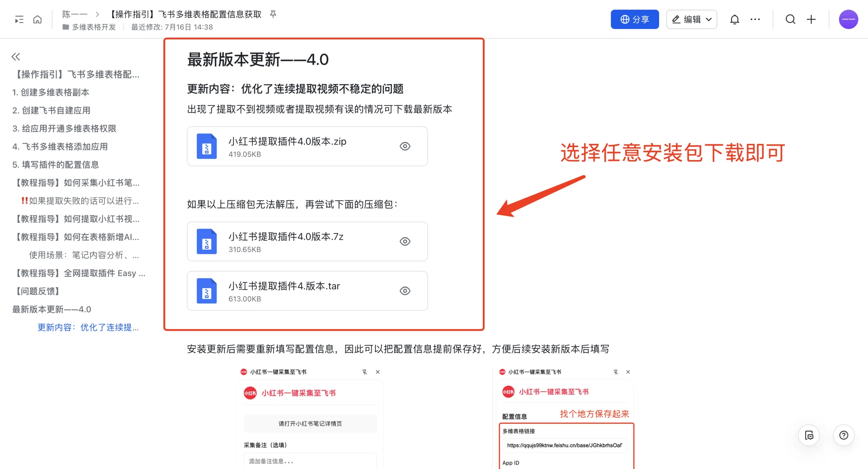The height and width of the screenshot is (469, 868).
Task: Preview the tar file using the eye icon
Action: coord(405,291)
